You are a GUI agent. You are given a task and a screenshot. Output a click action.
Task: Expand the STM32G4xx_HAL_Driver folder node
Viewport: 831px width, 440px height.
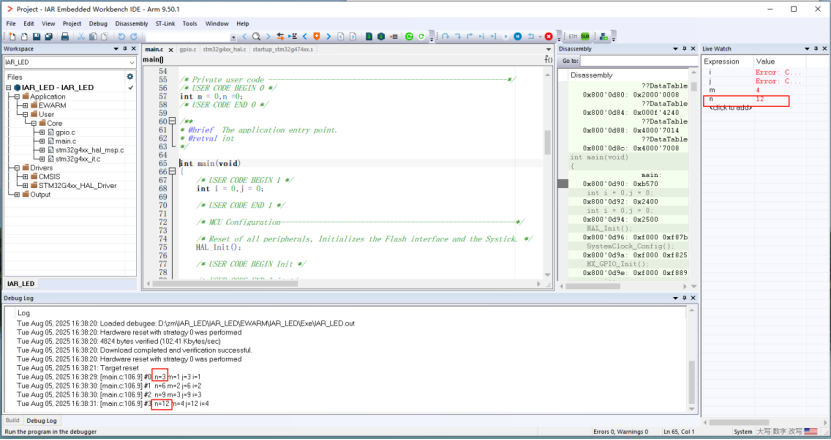pyautogui.click(x=25, y=186)
